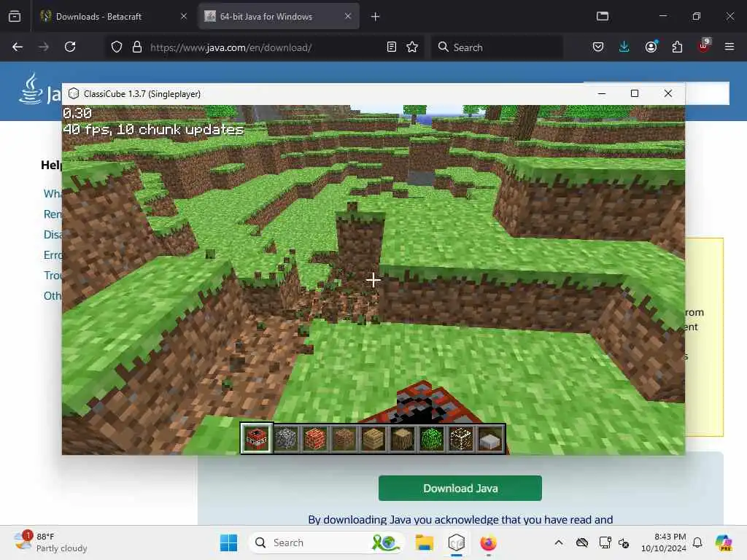Click Firefox icon in the taskbar
The image size is (747, 560).
tap(488, 542)
